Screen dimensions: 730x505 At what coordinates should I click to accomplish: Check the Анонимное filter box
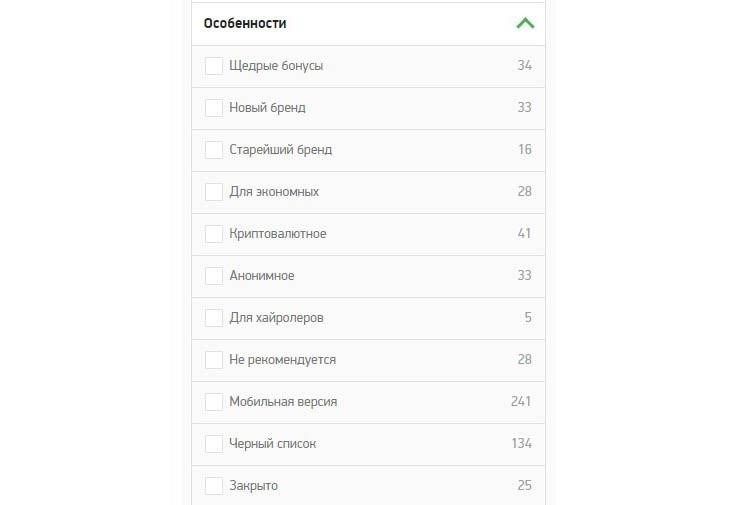pyautogui.click(x=214, y=276)
